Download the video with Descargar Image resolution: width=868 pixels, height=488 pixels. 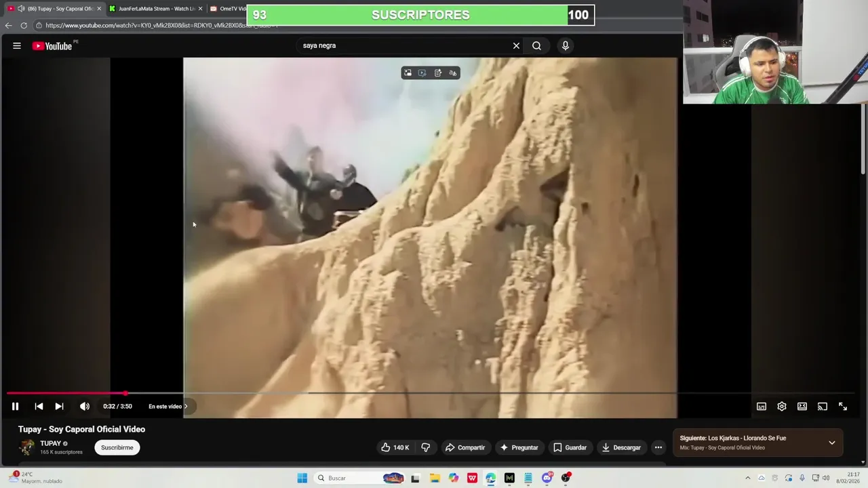[x=621, y=447]
